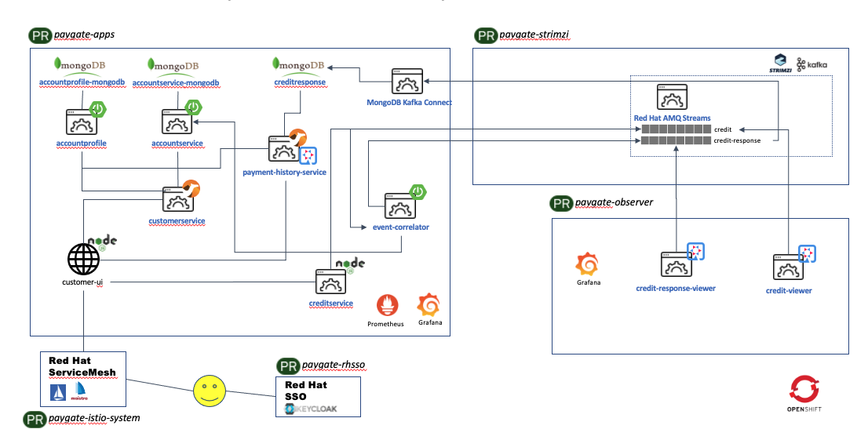Click the credit topic partition bar
The height and width of the screenshot is (429, 868).
click(x=676, y=129)
